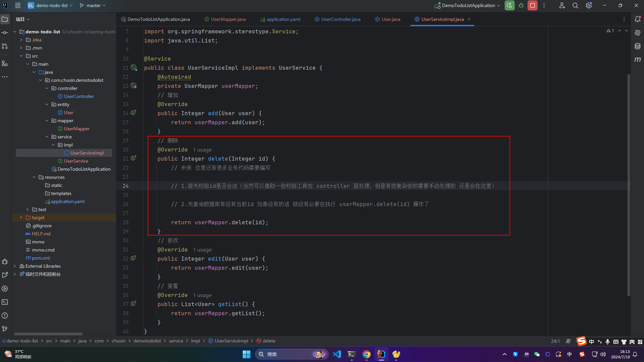
Task: Switch to UserMapper.java tab
Action: click(225, 19)
